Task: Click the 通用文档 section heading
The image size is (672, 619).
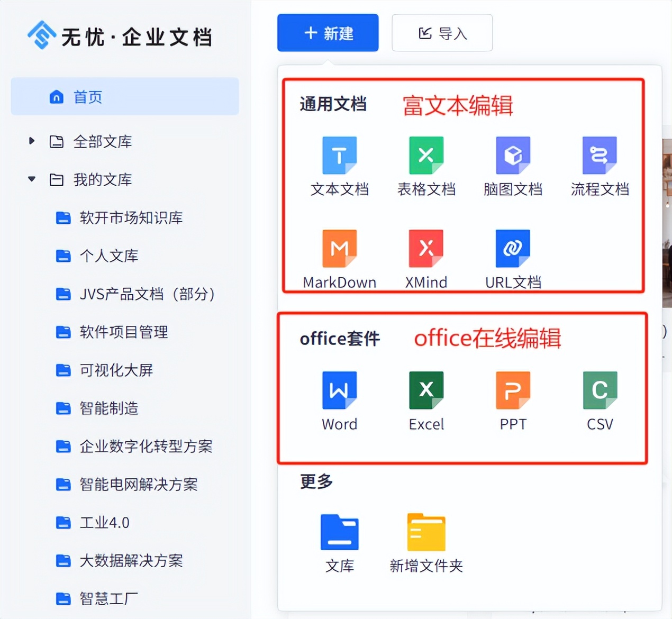Action: pyautogui.click(x=333, y=104)
